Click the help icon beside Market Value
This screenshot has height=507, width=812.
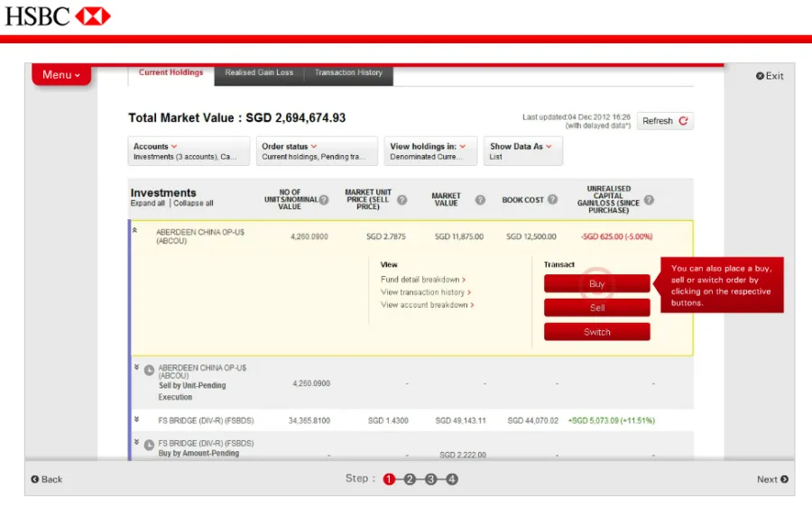coord(480,200)
